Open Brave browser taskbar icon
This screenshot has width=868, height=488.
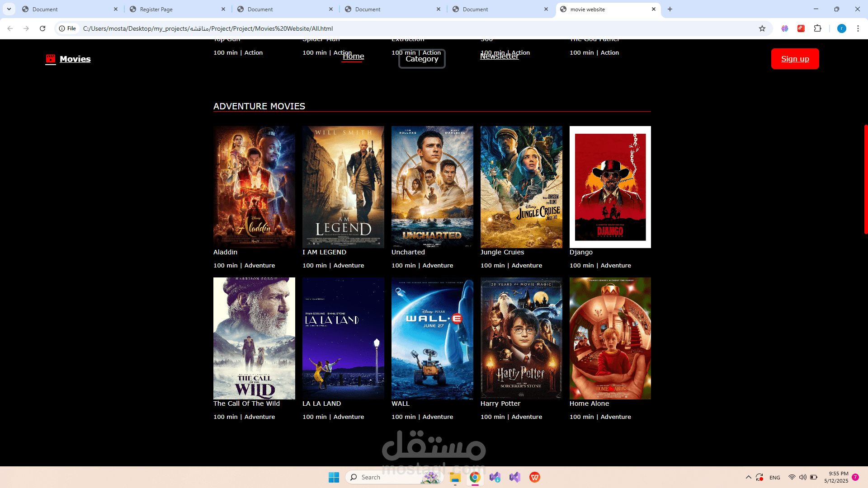coord(534,477)
